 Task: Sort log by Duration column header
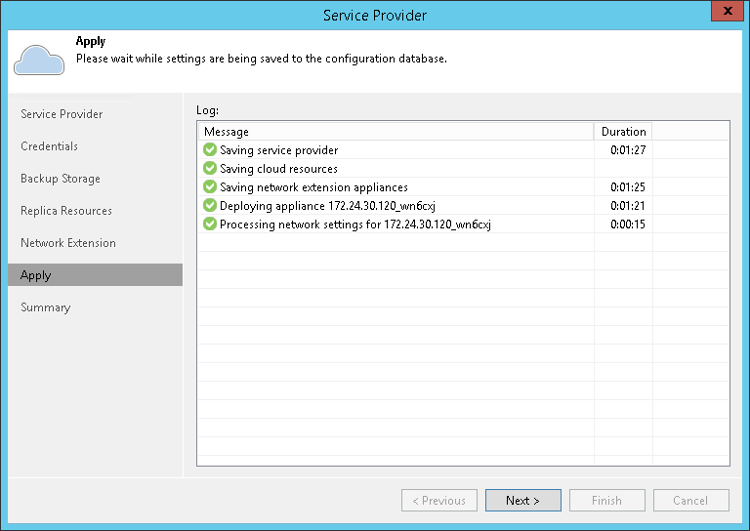tap(623, 132)
